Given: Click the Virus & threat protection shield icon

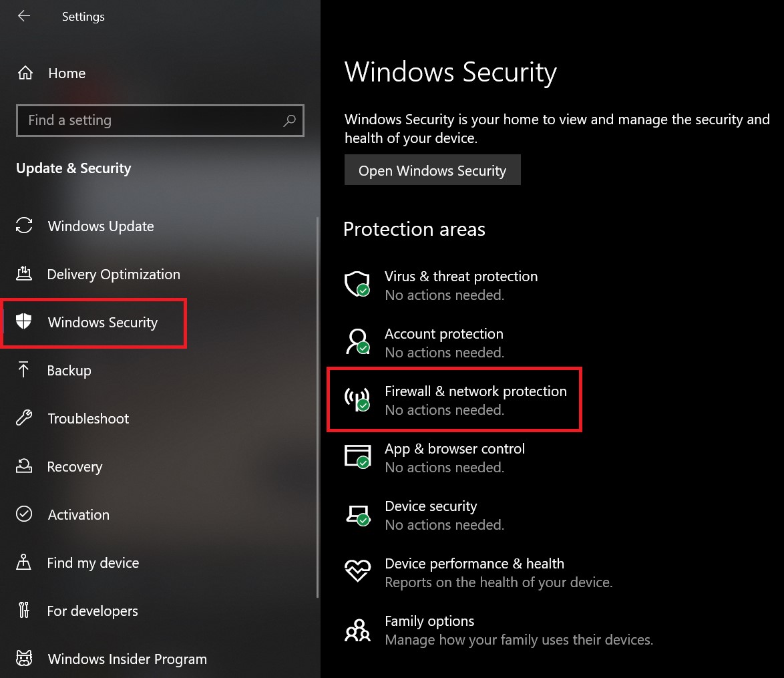Looking at the screenshot, I should tap(357, 284).
